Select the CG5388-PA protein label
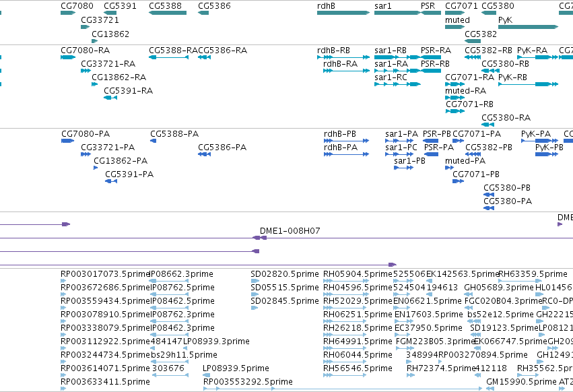The width and height of the screenshot is (573, 392). pos(174,134)
